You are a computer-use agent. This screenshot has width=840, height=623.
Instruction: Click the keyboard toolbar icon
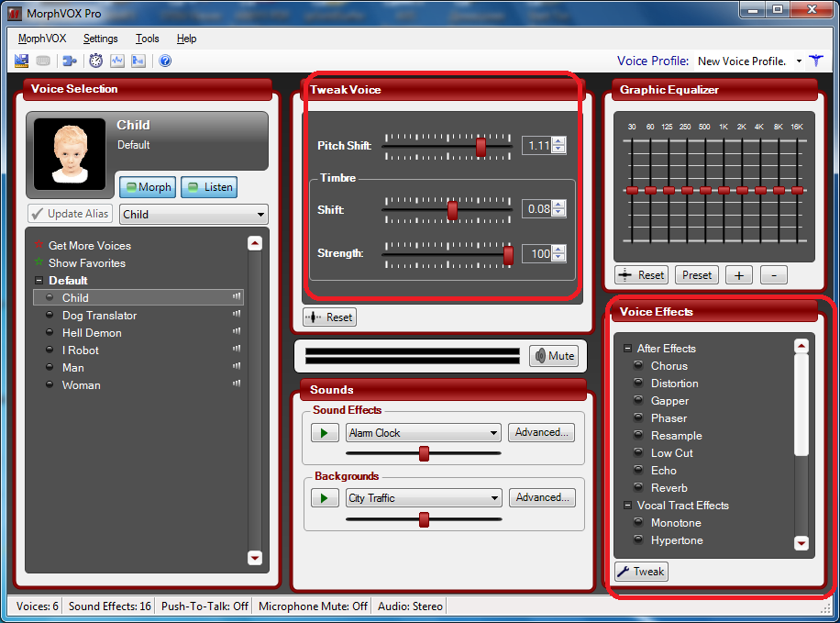point(43,61)
